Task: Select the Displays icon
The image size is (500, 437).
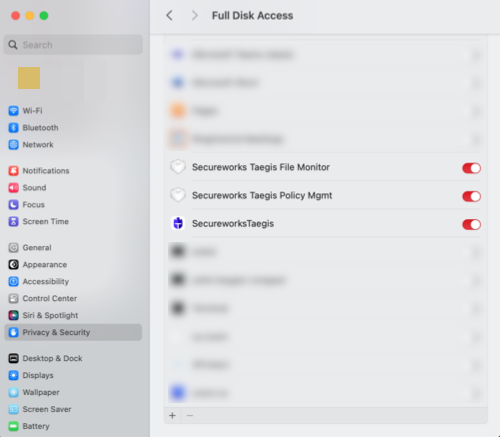Action: [x=13, y=375]
